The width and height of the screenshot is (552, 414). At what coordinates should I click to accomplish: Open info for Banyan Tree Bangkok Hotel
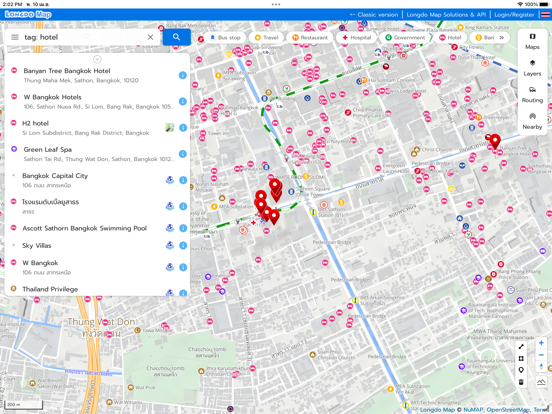pos(183,75)
